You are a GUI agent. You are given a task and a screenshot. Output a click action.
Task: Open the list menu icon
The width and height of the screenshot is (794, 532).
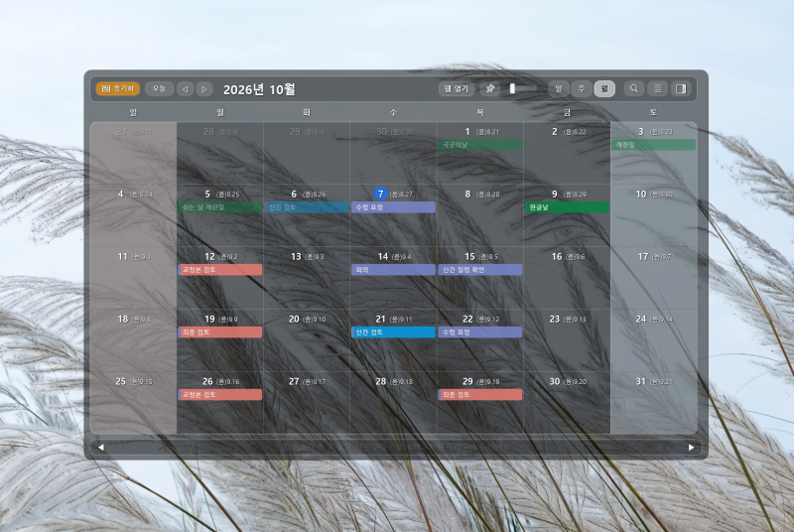(x=657, y=88)
